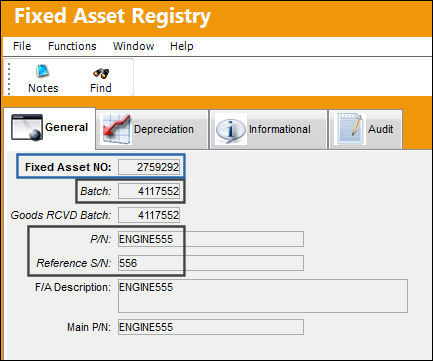Screen dimensions: 433x361
Task: Switch to the Depreciation tab label
Action: click(x=164, y=129)
